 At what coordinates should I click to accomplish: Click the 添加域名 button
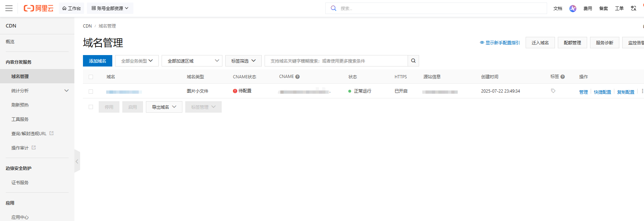click(x=98, y=61)
